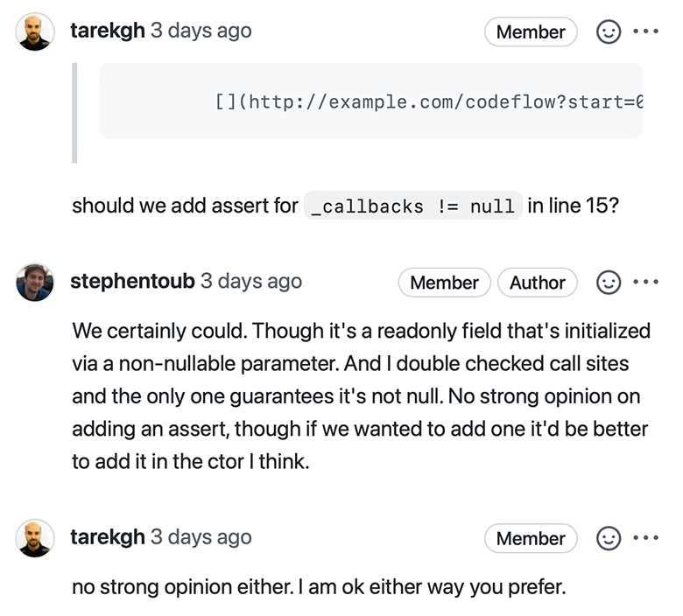This screenshot has width=683, height=616.
Task: Click the timestamp on first tarekgh comment
Action: pyautogui.click(x=201, y=31)
